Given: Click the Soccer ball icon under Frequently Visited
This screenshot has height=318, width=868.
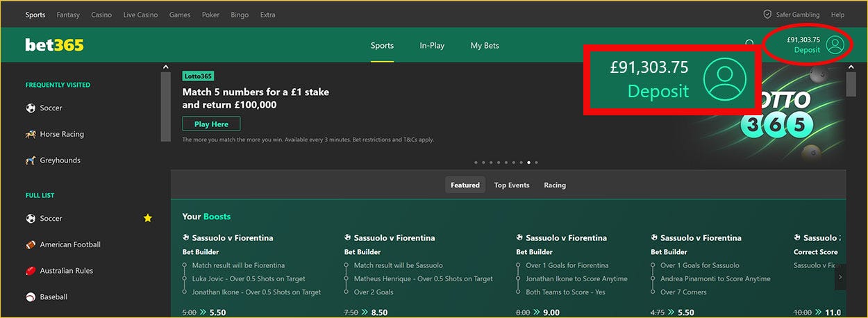Looking at the screenshot, I should (31, 108).
